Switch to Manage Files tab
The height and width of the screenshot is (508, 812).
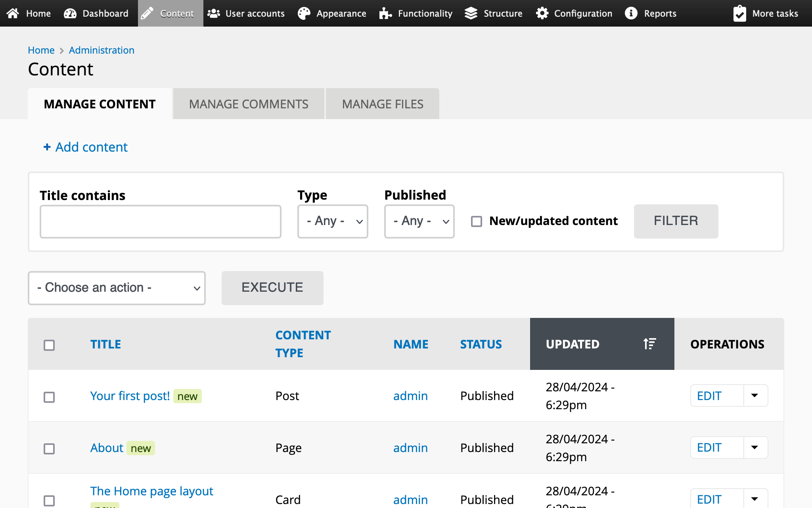[383, 104]
